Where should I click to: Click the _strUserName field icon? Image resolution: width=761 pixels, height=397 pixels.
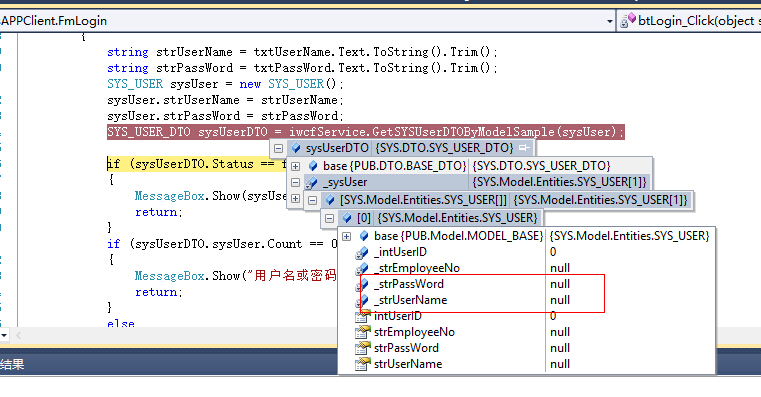point(362,301)
